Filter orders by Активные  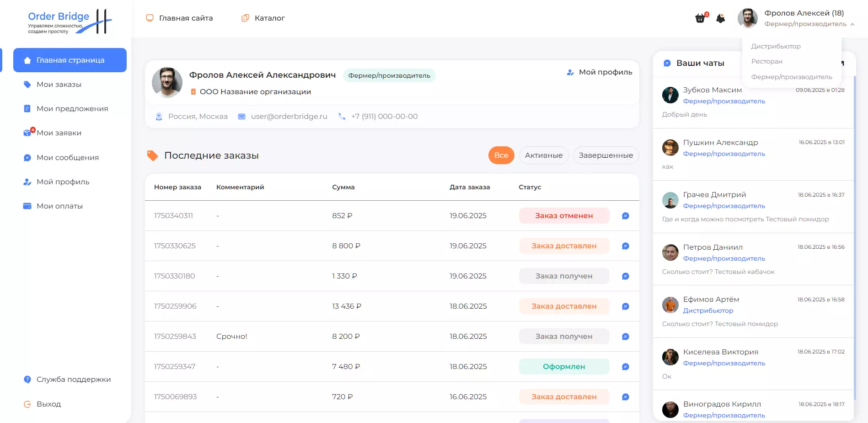pos(543,155)
